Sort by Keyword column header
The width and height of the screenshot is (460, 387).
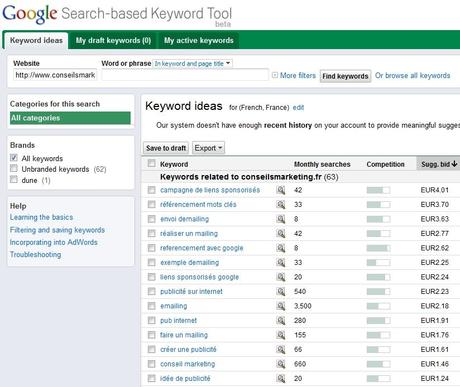(x=174, y=164)
